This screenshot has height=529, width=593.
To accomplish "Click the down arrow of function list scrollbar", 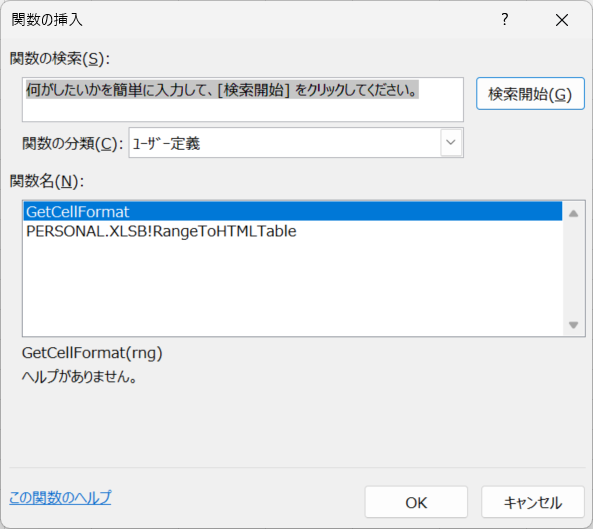I will point(573,325).
